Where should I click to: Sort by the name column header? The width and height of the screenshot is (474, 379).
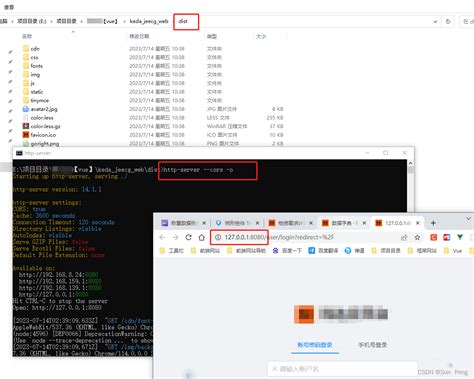pyautogui.click(x=27, y=36)
